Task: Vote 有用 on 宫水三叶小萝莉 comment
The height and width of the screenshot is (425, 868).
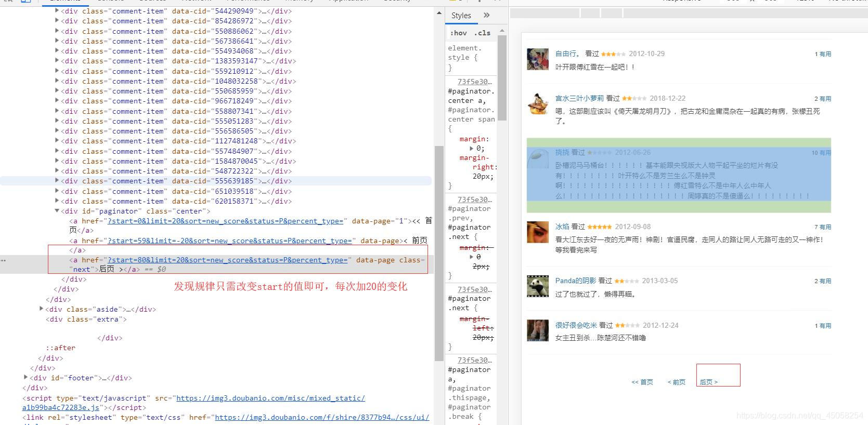Action: [x=825, y=99]
